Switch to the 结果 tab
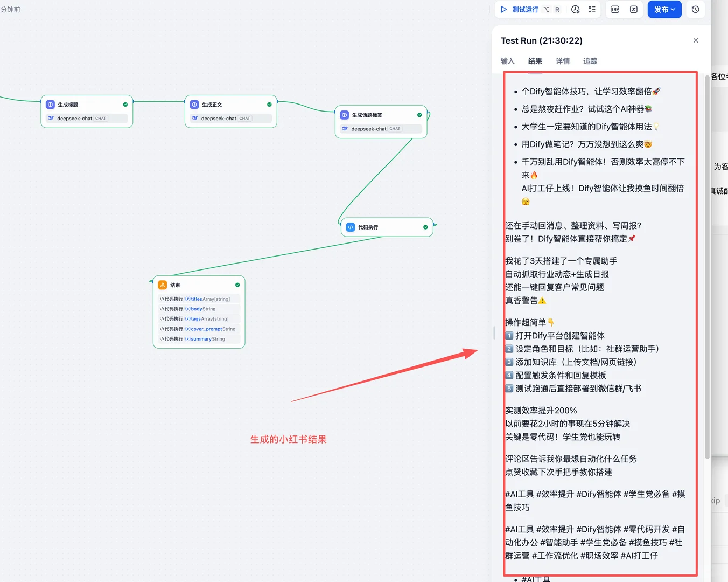 coord(535,61)
